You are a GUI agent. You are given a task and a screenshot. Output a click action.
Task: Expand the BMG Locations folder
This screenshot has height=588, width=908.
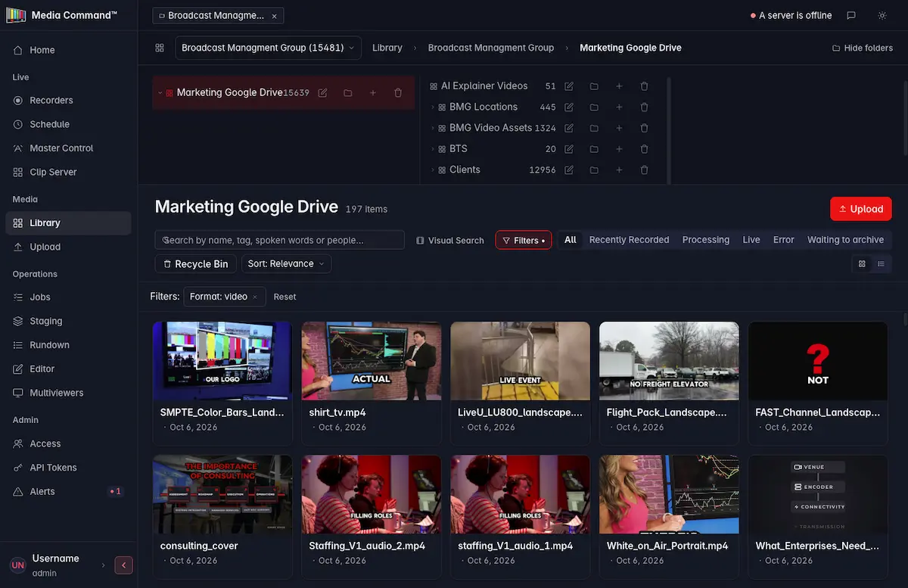433,107
